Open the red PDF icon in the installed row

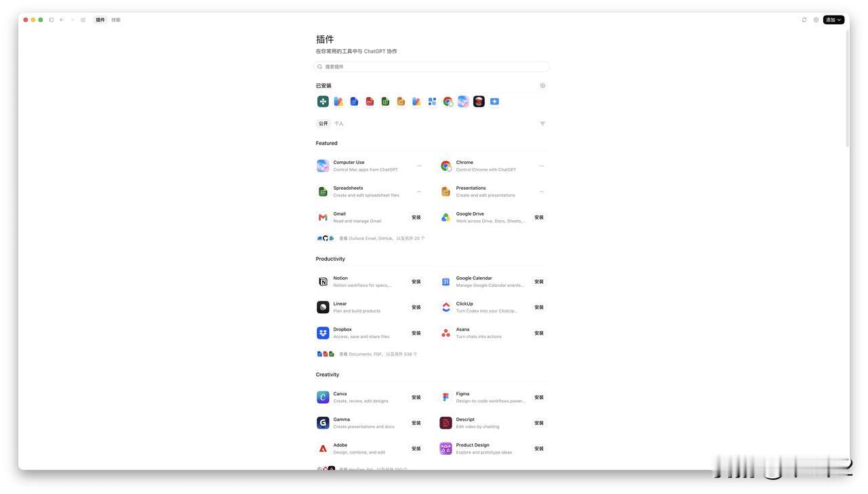370,102
